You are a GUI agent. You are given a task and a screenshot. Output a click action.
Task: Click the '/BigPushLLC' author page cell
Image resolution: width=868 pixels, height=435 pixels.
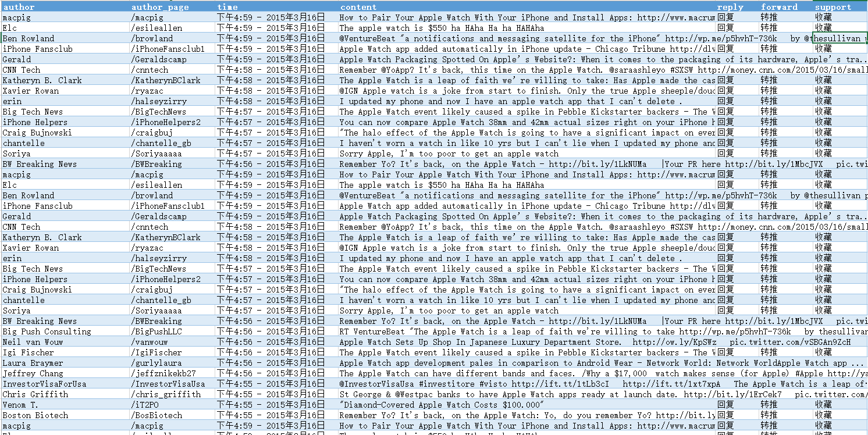[x=173, y=331]
